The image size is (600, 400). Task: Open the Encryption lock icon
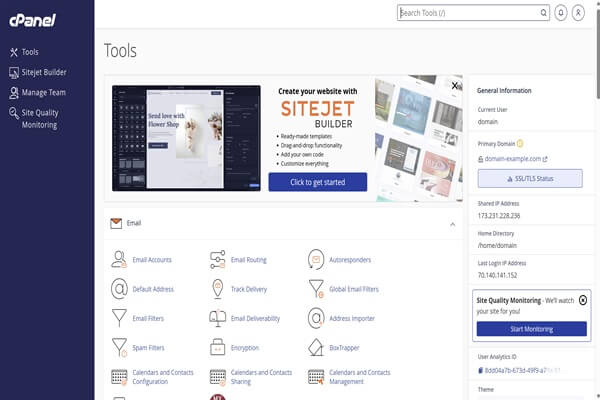pos(217,347)
